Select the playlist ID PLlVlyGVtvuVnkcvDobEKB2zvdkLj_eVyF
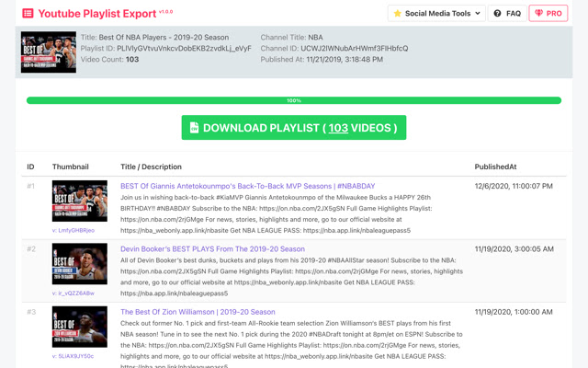The width and height of the screenshot is (588, 368). (184, 49)
